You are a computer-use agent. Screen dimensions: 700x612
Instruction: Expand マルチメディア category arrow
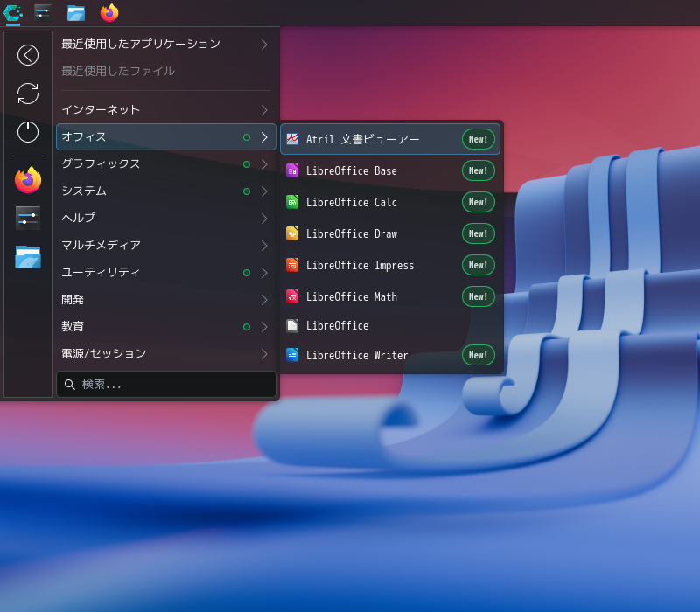pyautogui.click(x=264, y=246)
